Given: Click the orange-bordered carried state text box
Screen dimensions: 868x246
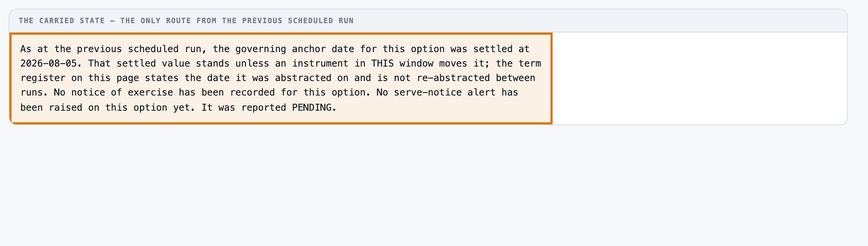Looking at the screenshot, I should click(x=281, y=79).
